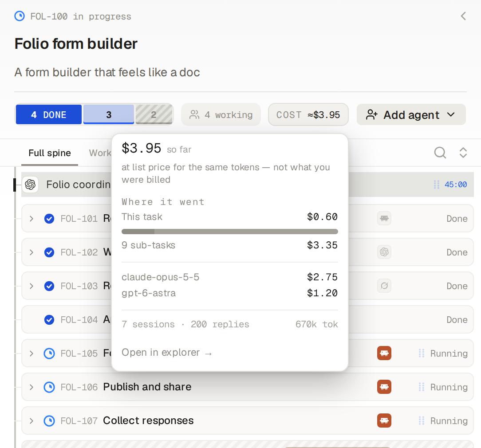Viewport: 481px width, 448px height.
Task: Click the Folio coordinator OpenAI icon
Action: [30, 185]
